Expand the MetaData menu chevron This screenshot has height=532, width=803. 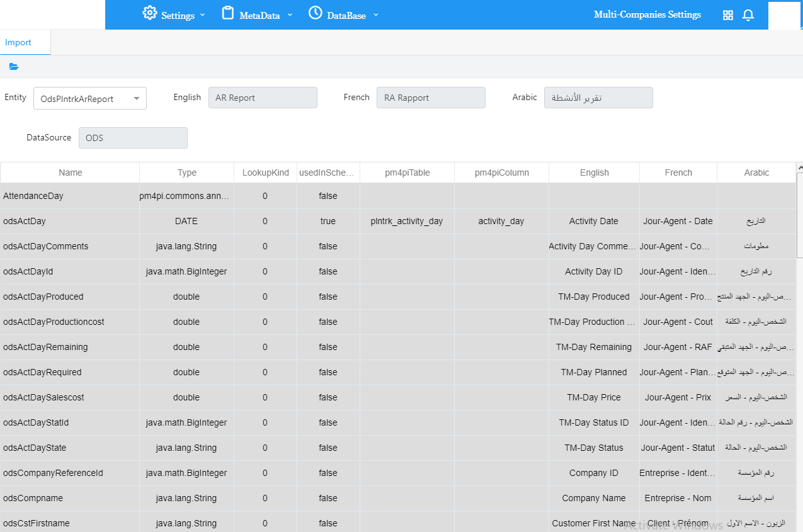[x=290, y=15]
